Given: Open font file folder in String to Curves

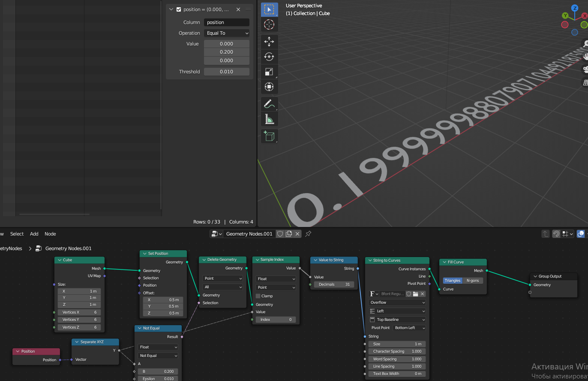Looking at the screenshot, I should [x=415, y=294].
